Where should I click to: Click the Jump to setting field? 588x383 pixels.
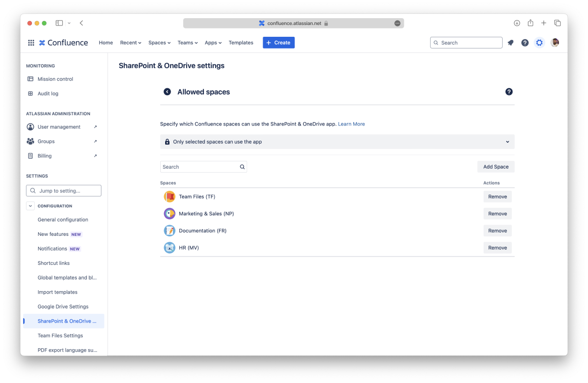[x=64, y=191]
